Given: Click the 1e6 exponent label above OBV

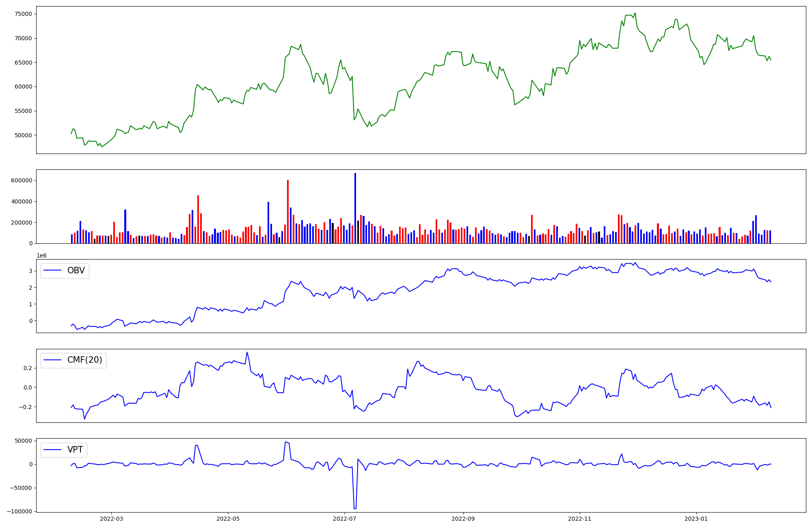Looking at the screenshot, I should coord(41,255).
